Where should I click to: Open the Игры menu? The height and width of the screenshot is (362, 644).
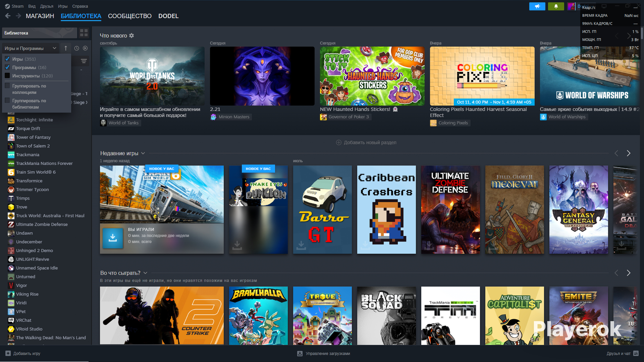click(x=63, y=6)
